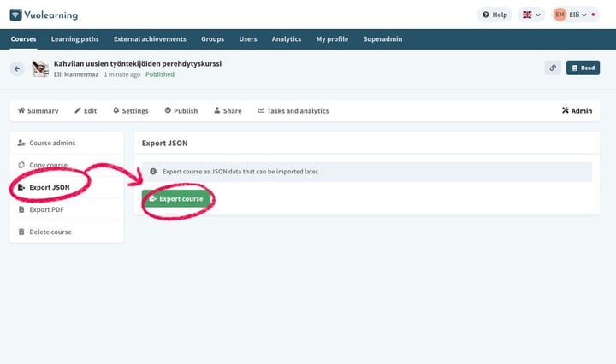Open the course Settings tab

[x=131, y=110]
